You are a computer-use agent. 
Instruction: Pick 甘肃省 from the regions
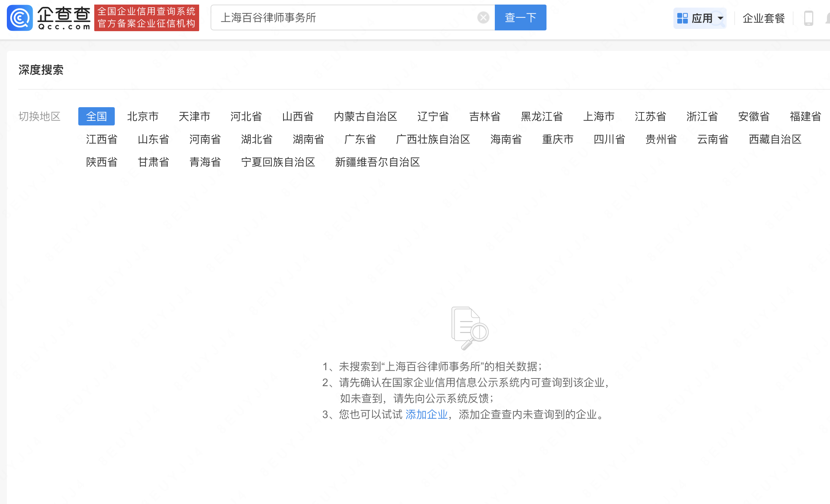click(x=154, y=162)
